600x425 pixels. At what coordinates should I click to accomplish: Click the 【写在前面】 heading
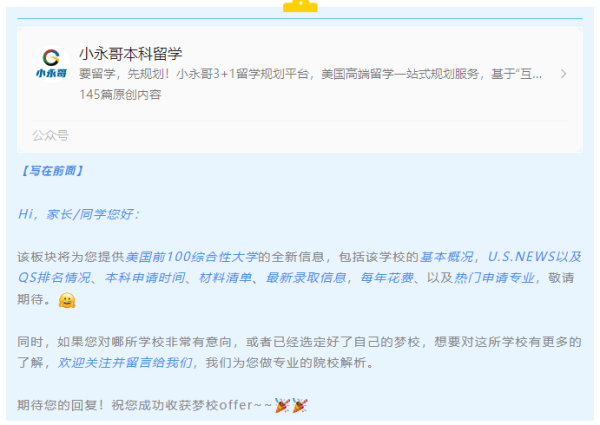pos(51,171)
